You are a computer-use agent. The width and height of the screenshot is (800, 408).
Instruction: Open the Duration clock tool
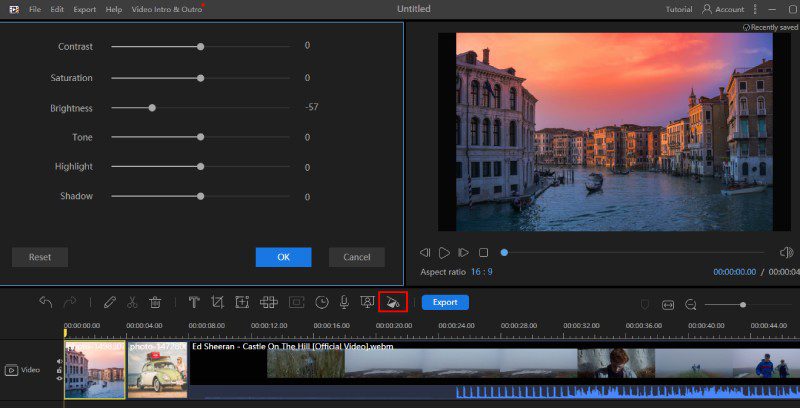click(321, 302)
